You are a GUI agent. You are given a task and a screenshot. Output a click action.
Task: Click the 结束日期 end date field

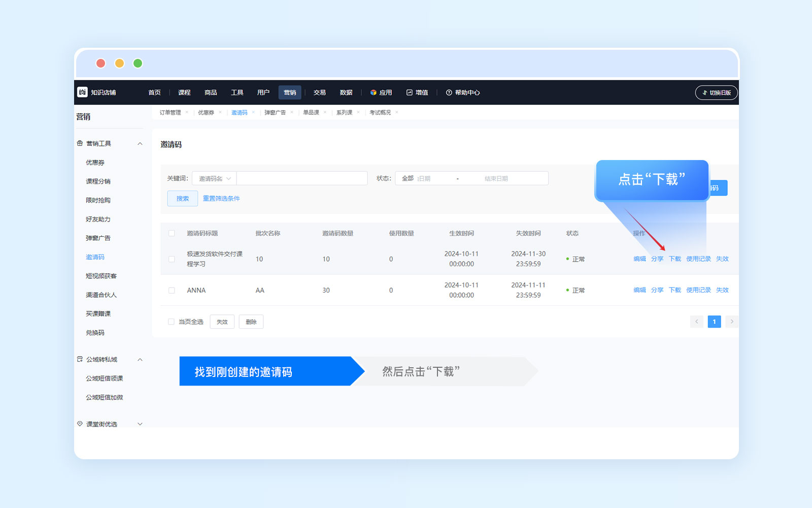[496, 178]
